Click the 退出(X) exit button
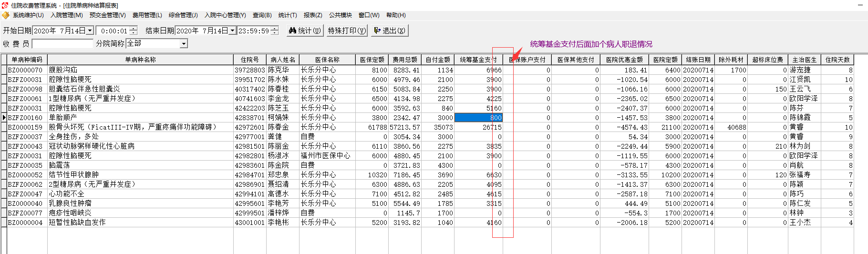The height and width of the screenshot is (254, 868). pos(390,30)
